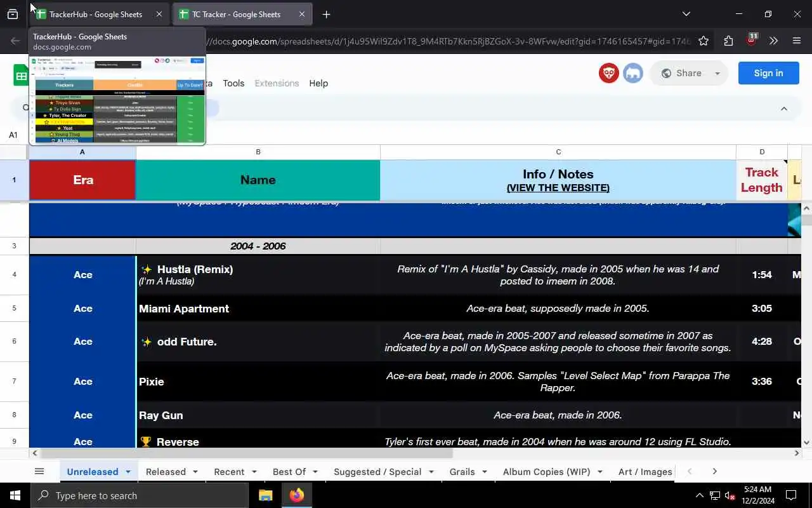This screenshot has width=812, height=508.
Task: Open Firefox View icon in tab bar
Action: coord(13,14)
